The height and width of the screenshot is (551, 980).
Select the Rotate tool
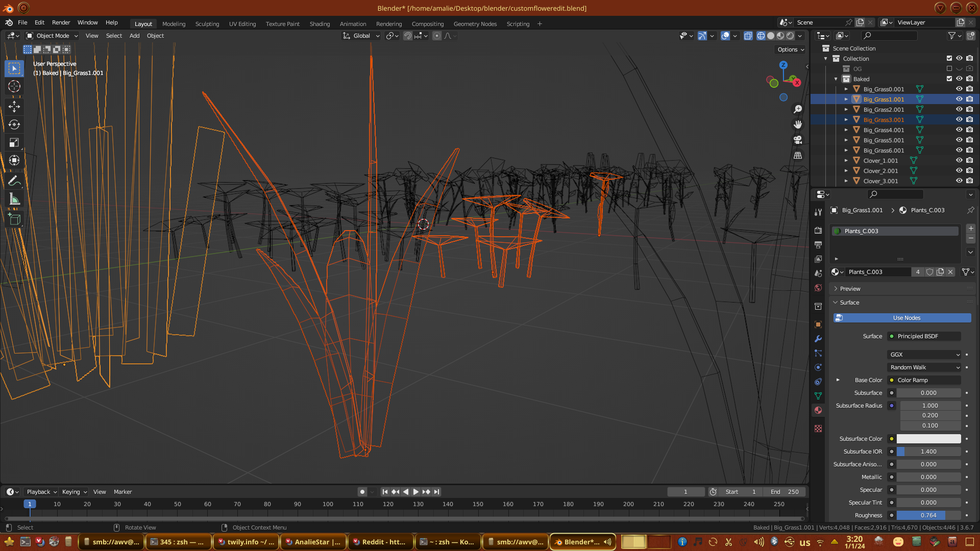click(14, 124)
